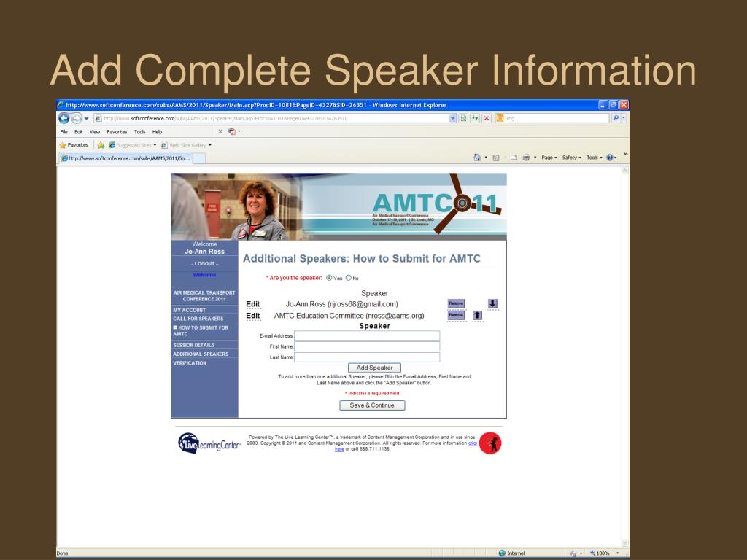The image size is (747, 560).
Task: Open Suggested Sites dropdown
Action: [132, 145]
